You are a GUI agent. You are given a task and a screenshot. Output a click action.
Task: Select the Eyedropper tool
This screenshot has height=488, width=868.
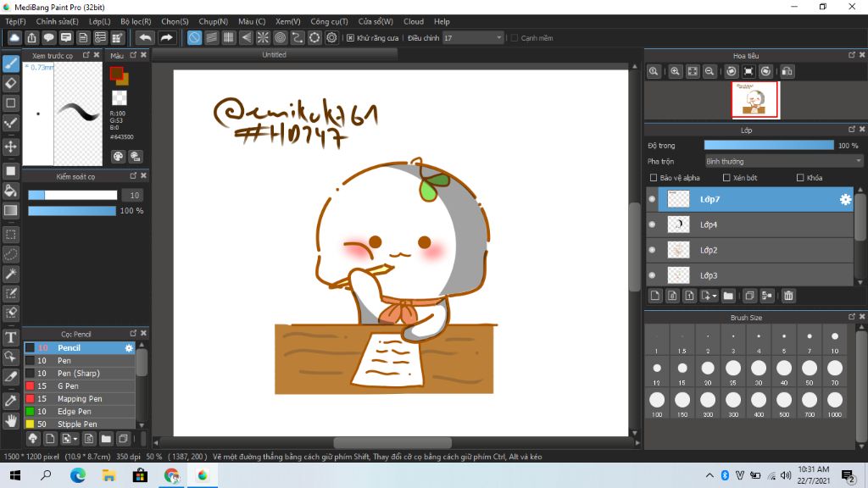(x=10, y=401)
